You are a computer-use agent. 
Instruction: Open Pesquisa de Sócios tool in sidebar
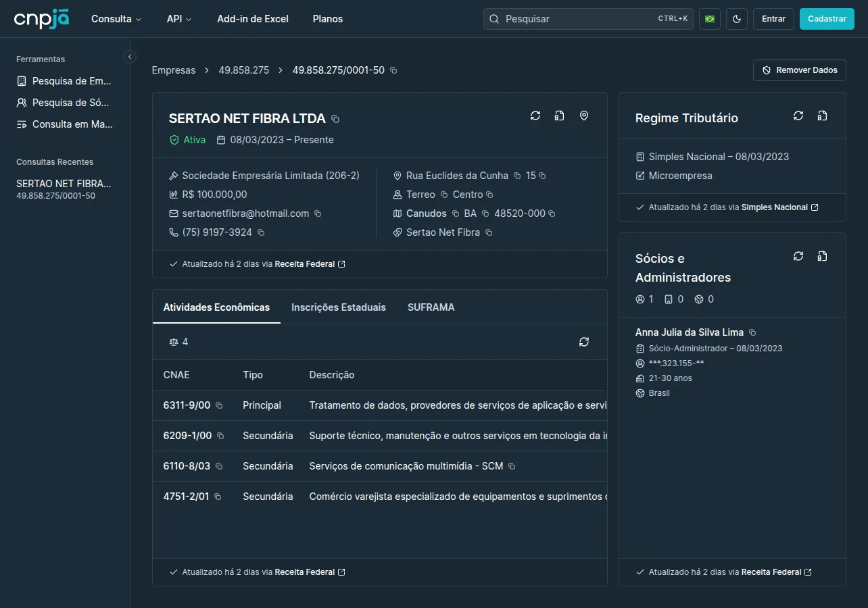(x=65, y=103)
